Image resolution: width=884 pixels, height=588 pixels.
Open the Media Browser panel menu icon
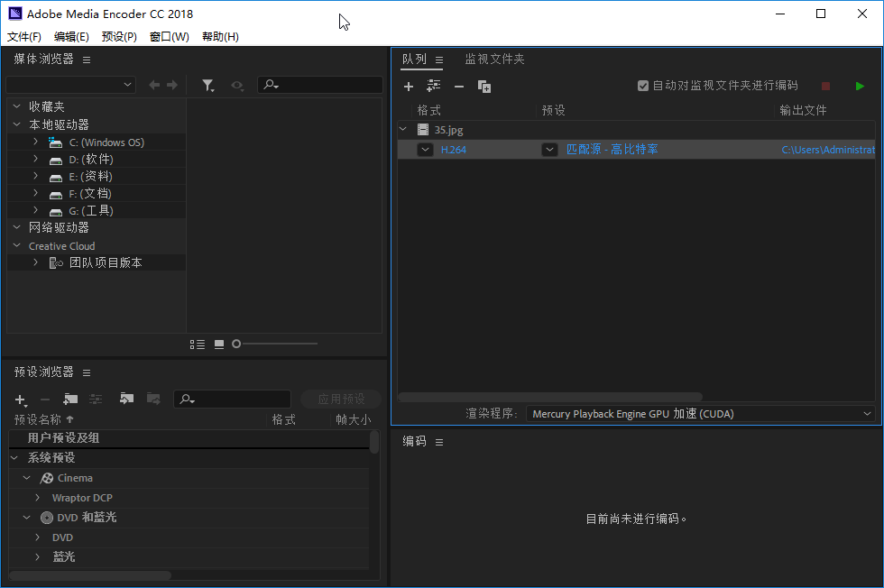pyautogui.click(x=87, y=60)
